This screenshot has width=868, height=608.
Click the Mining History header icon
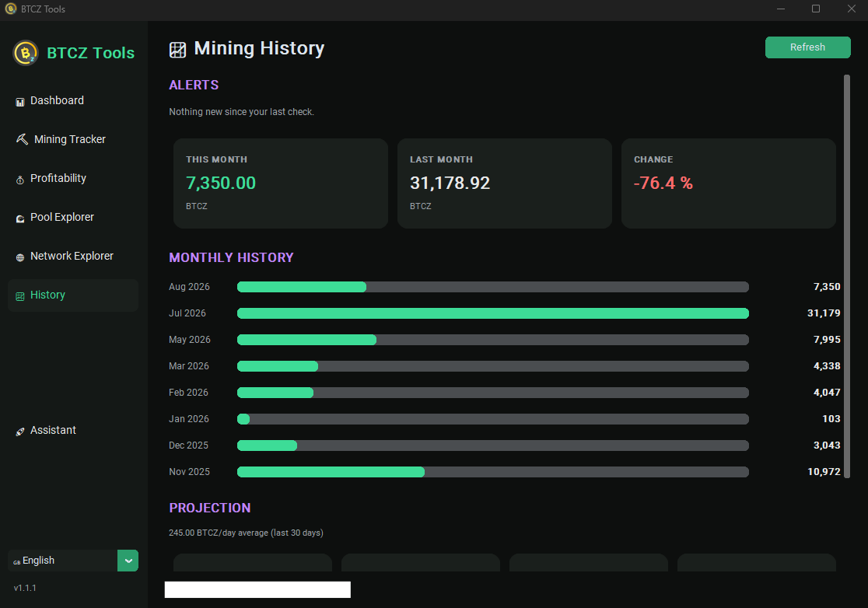tap(177, 50)
